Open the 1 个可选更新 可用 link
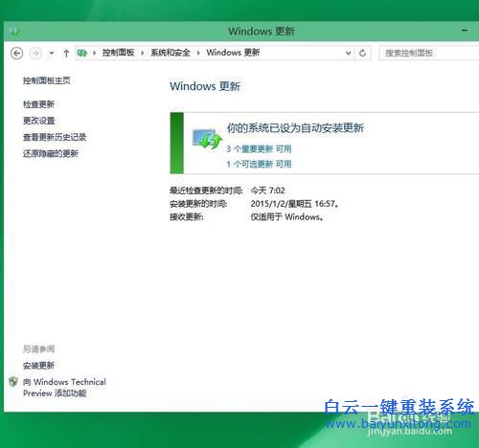The height and width of the screenshot is (448, 479). click(259, 165)
